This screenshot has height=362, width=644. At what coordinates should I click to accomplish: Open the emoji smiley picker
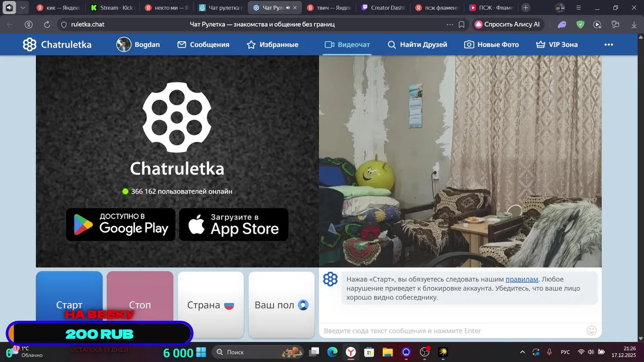(x=592, y=330)
